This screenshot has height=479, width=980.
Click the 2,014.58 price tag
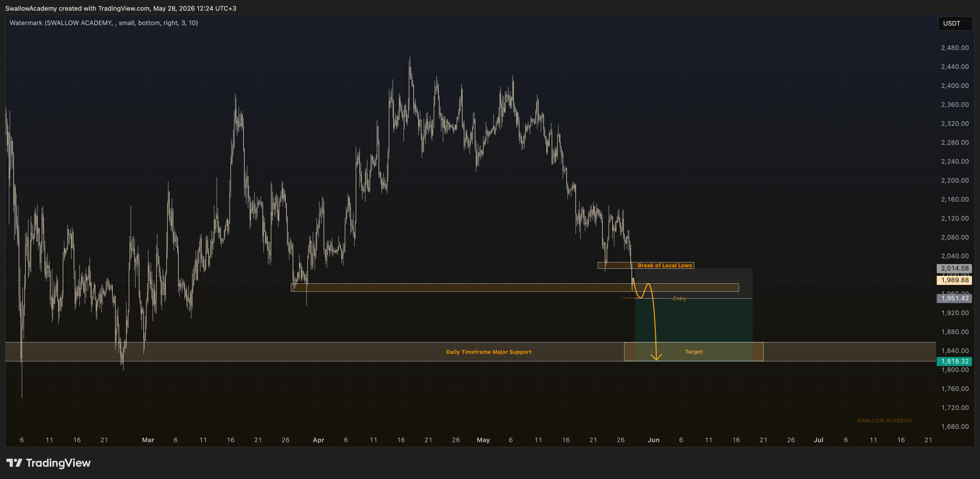[x=954, y=268]
